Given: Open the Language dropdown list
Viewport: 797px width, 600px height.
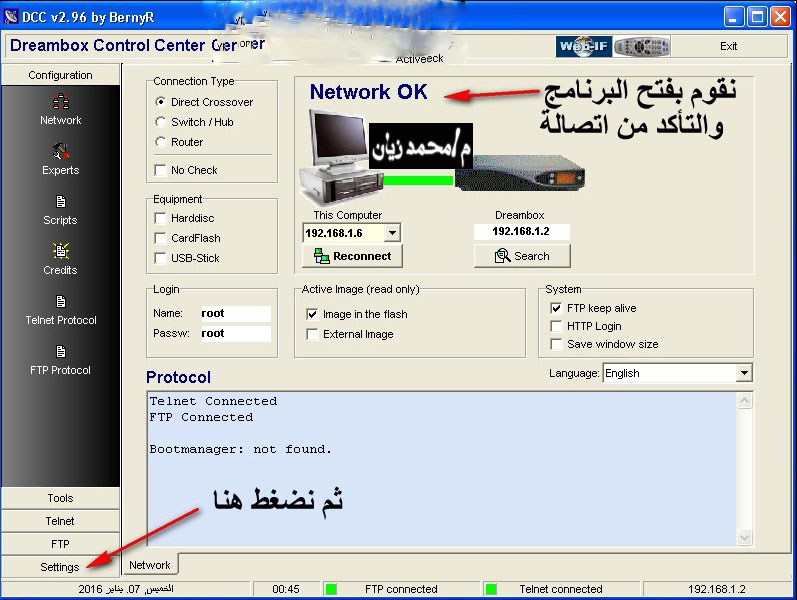Looking at the screenshot, I should tap(743, 373).
